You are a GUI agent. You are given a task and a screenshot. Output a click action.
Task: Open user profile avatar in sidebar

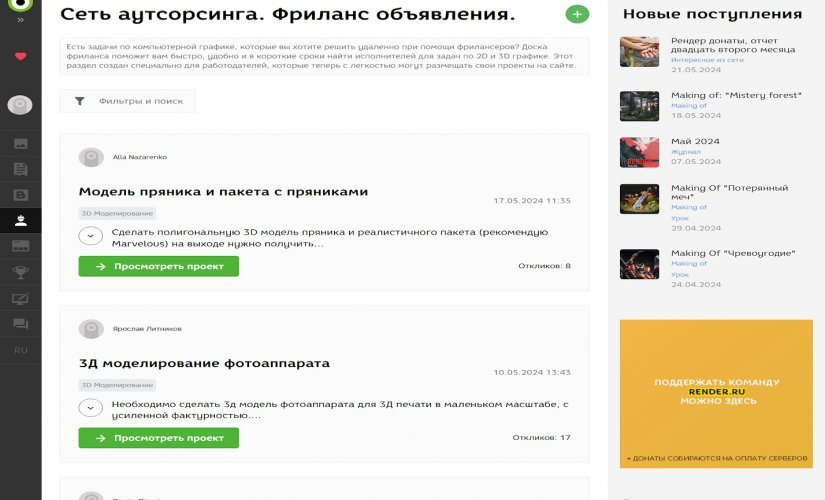pyautogui.click(x=20, y=105)
